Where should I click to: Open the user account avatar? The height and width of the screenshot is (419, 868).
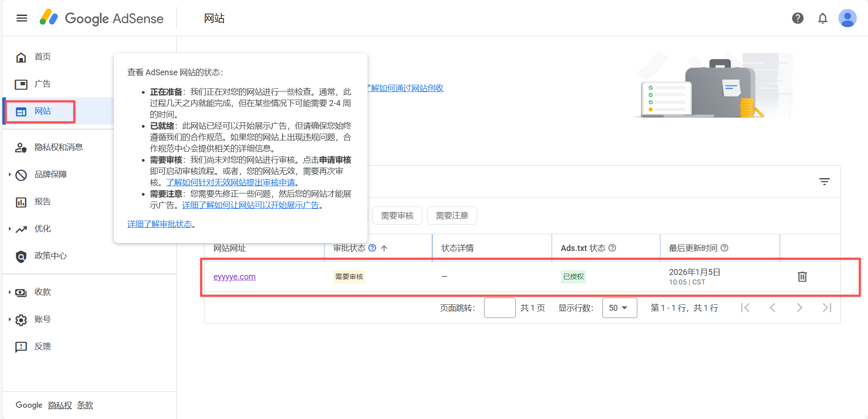847,18
